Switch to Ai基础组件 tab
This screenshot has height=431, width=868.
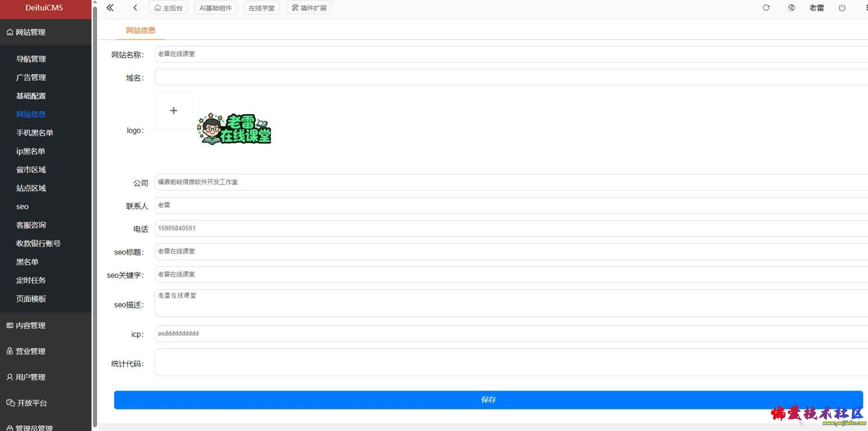(x=215, y=8)
